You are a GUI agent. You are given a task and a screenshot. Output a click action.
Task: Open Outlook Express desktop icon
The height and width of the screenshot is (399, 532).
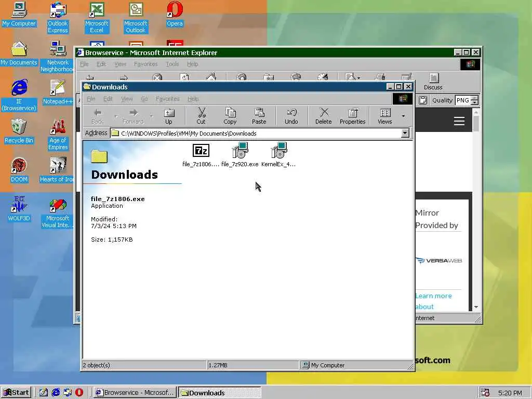[58, 18]
